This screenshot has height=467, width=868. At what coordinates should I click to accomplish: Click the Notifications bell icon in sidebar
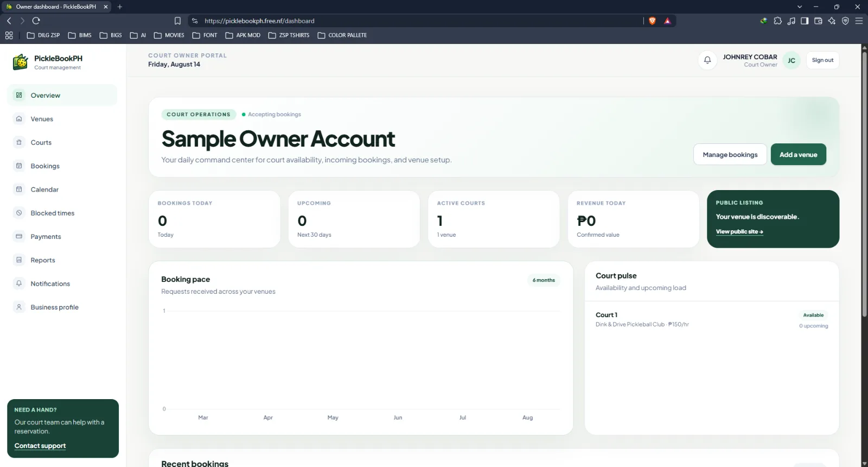pos(19,283)
